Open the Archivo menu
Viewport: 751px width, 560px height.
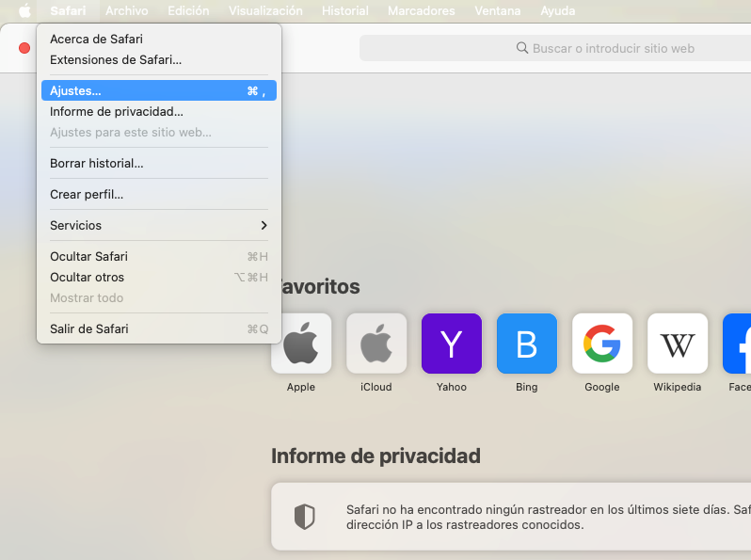tap(126, 11)
